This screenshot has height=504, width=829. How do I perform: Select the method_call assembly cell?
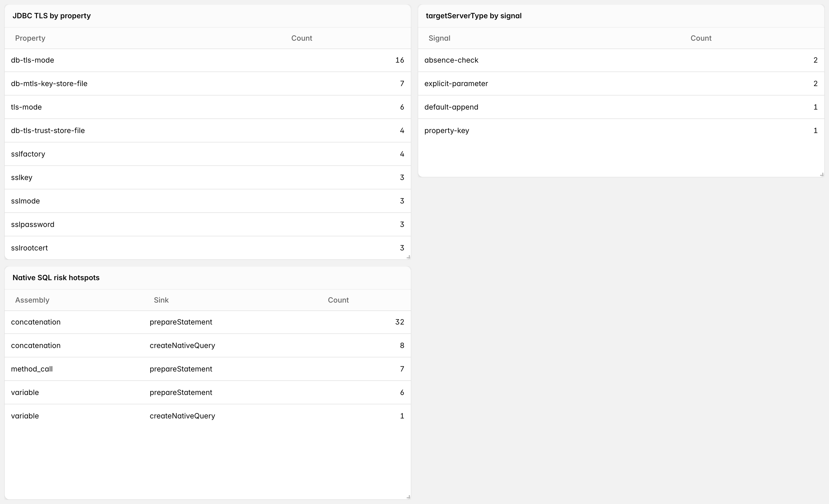coord(32,369)
